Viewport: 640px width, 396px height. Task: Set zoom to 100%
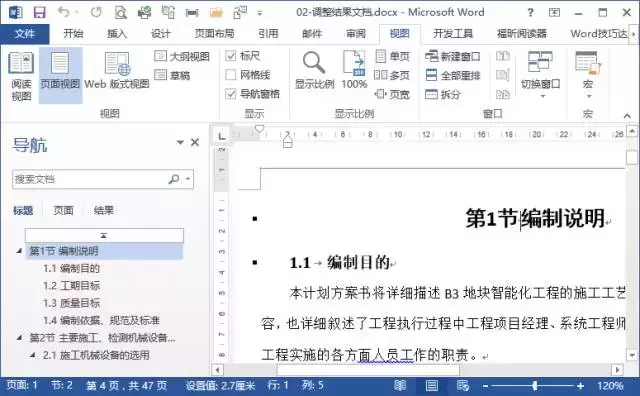(x=354, y=70)
